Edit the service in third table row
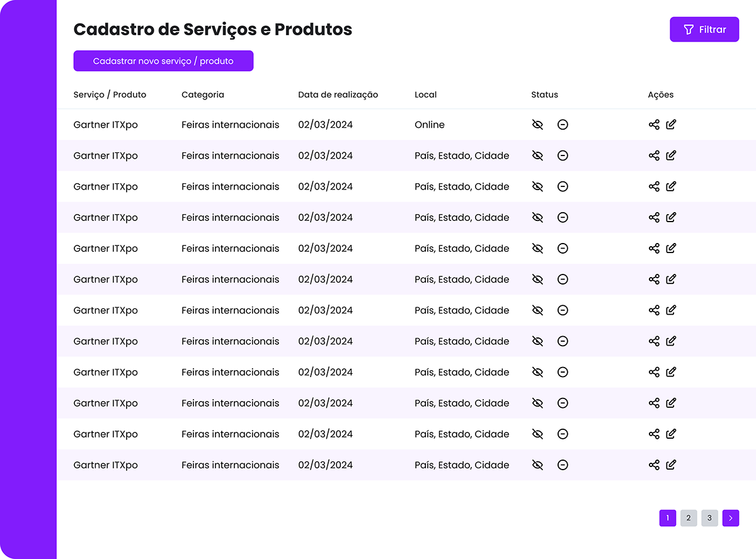This screenshot has height=559, width=756. [671, 186]
